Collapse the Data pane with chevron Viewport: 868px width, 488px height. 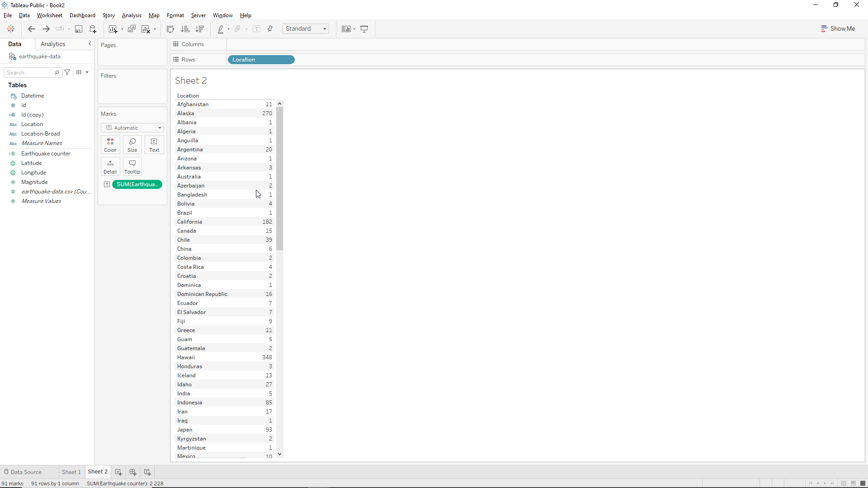click(90, 44)
